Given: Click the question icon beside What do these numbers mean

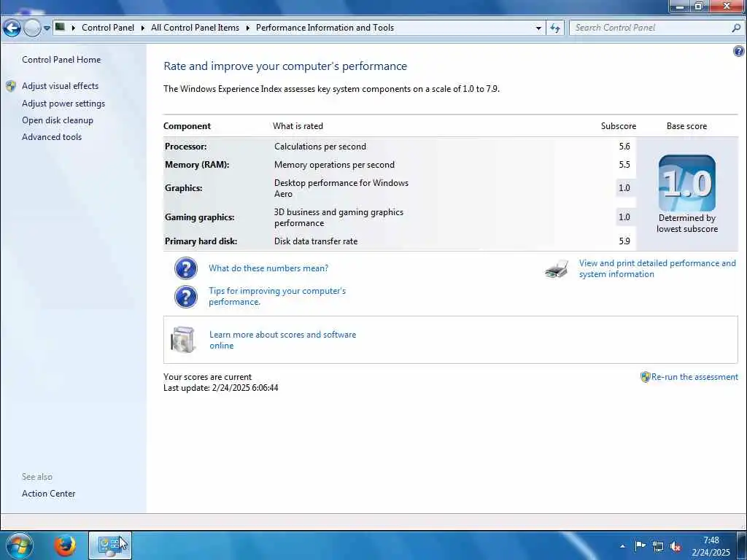Looking at the screenshot, I should click(186, 268).
